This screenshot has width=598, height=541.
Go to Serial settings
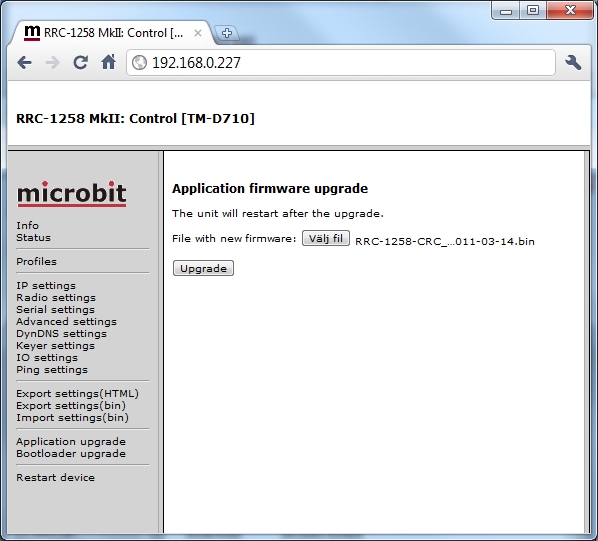(x=55, y=310)
